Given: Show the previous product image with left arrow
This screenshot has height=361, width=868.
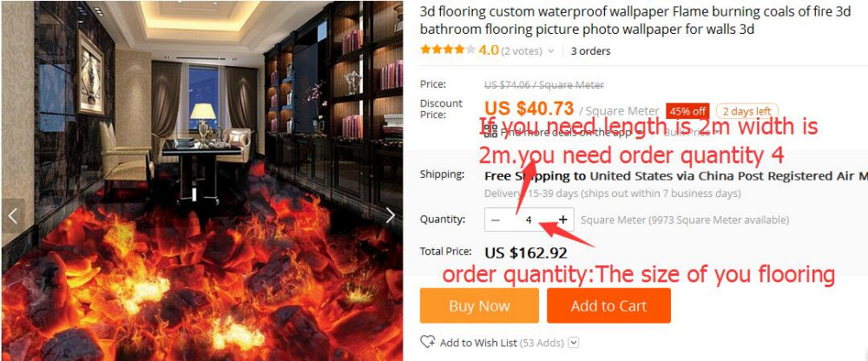Looking at the screenshot, I should coord(12,215).
